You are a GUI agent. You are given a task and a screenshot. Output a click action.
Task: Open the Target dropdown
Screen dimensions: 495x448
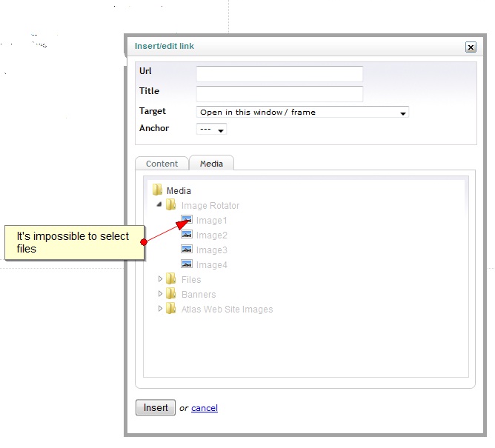click(302, 113)
